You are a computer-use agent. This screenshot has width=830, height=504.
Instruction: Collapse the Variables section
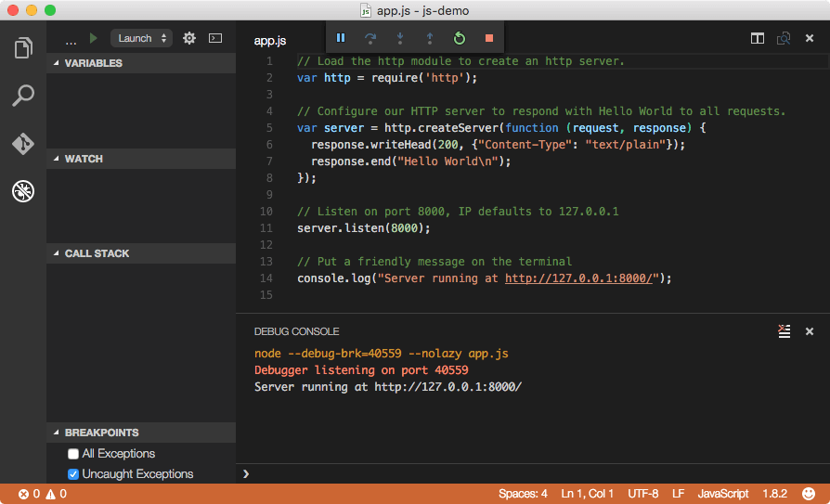point(93,63)
